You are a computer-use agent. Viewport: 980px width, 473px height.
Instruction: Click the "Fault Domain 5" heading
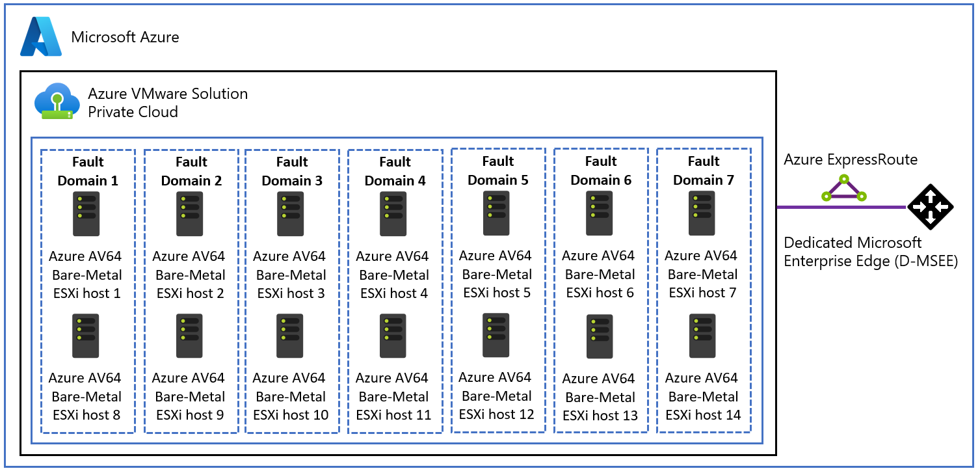pos(498,170)
